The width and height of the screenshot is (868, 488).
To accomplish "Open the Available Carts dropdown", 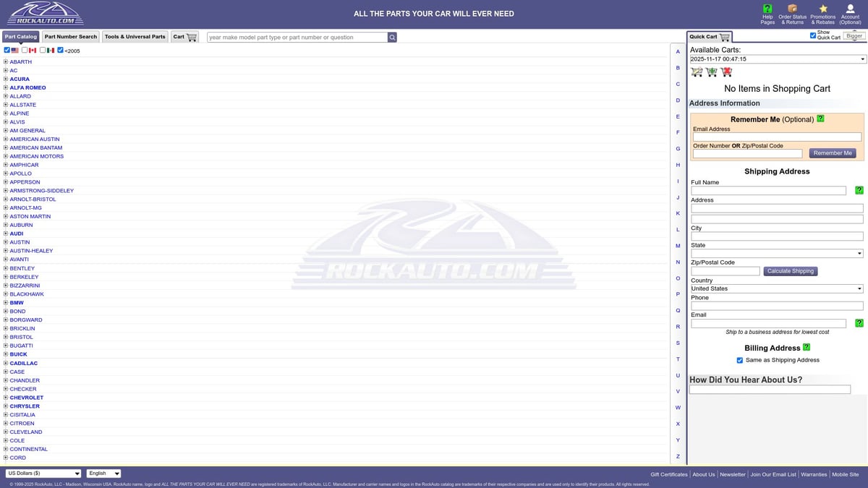I will pyautogui.click(x=778, y=59).
